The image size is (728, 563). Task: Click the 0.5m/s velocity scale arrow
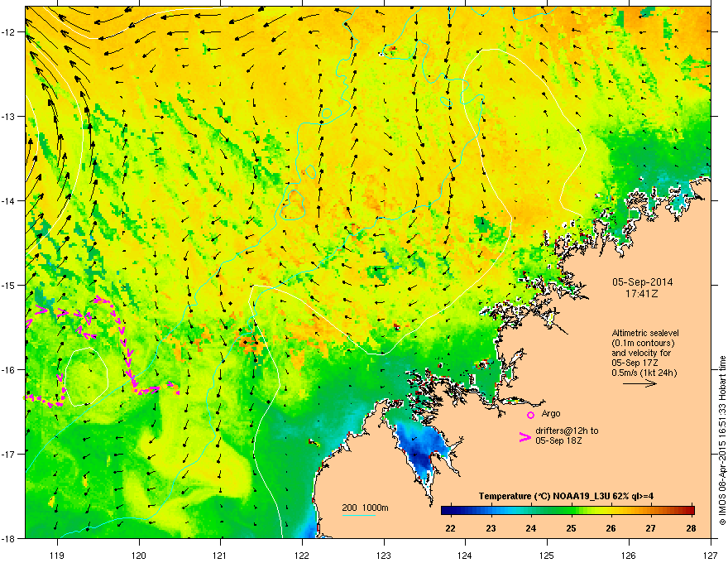pyautogui.click(x=639, y=383)
